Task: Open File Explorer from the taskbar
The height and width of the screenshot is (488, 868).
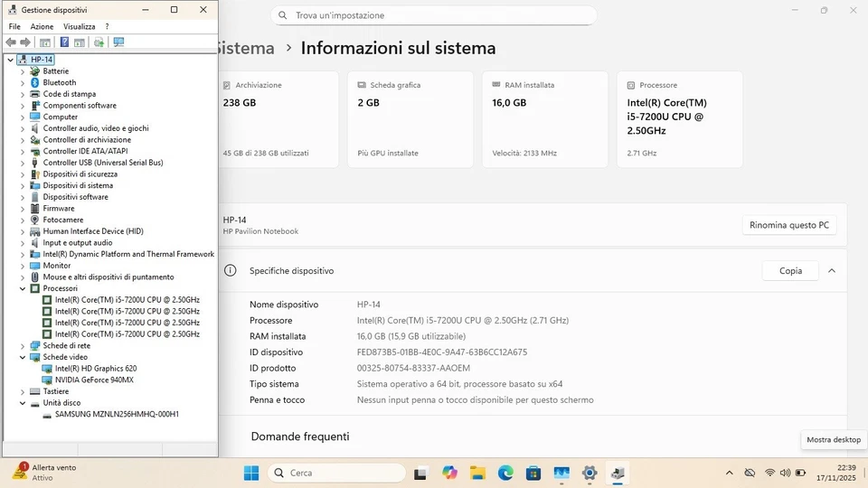Action: tap(477, 473)
